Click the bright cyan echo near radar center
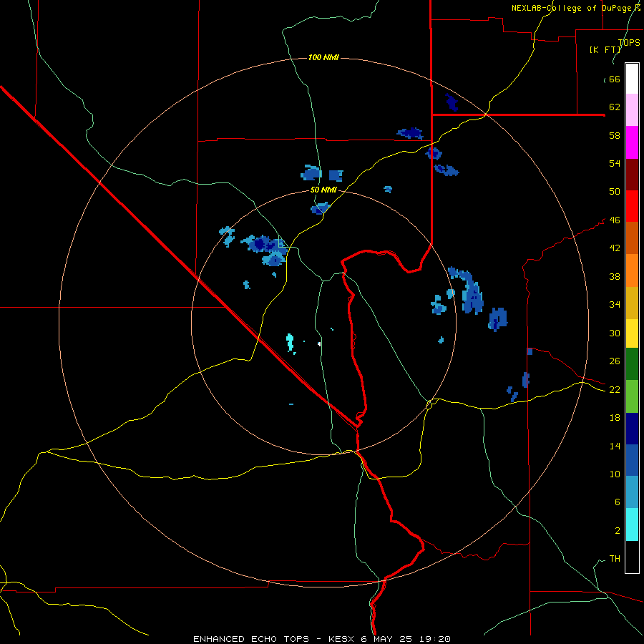Image resolution: width=644 pixels, height=644 pixels. click(x=290, y=343)
